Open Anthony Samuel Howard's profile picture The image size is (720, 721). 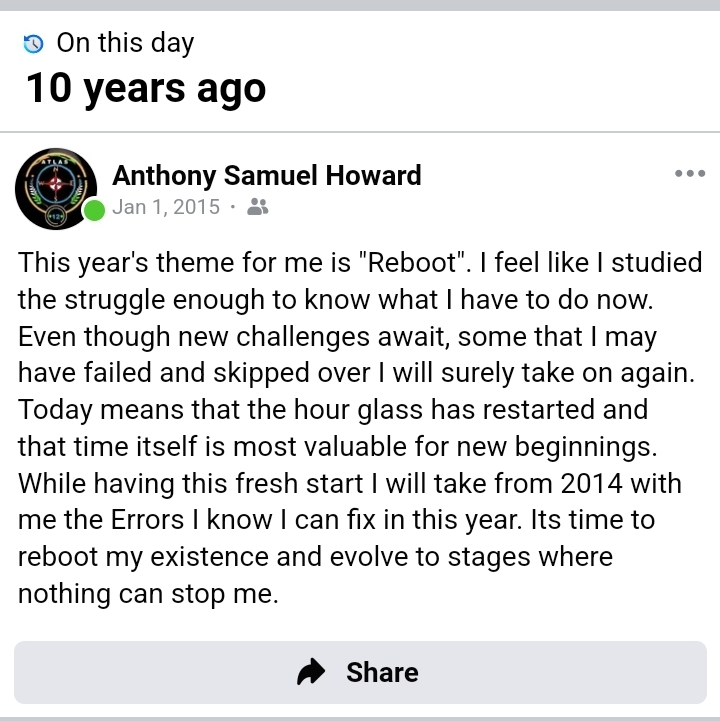[56, 188]
